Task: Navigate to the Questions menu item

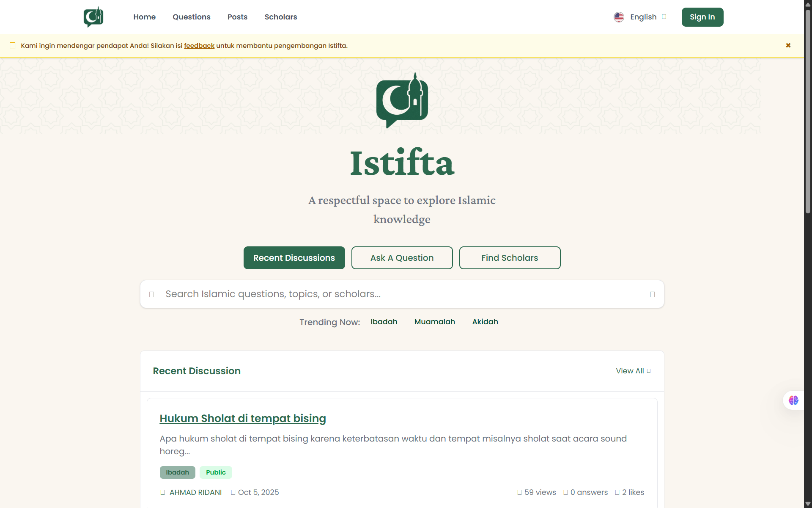Action: pyautogui.click(x=191, y=17)
